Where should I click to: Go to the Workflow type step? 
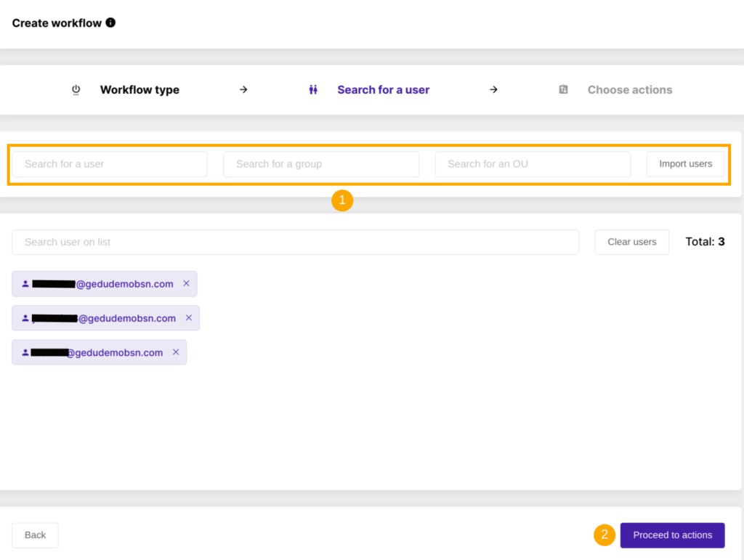click(x=139, y=90)
